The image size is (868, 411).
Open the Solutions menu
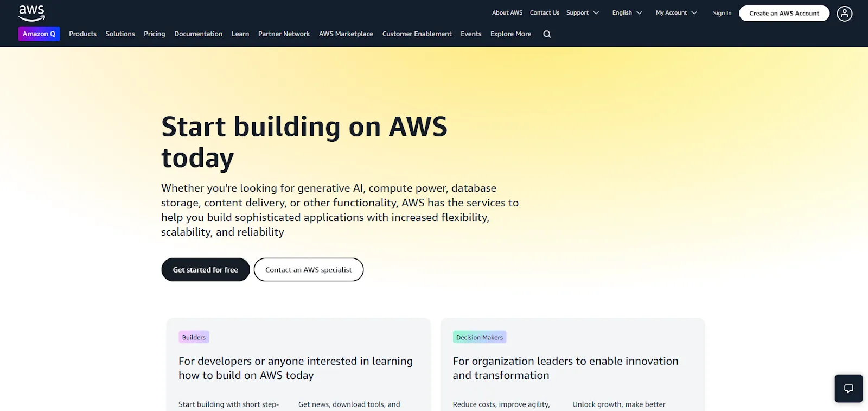click(x=120, y=34)
